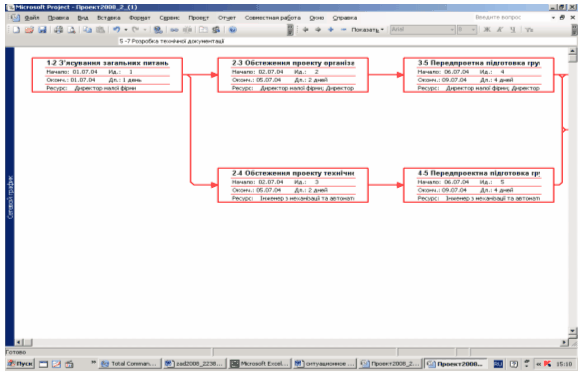Toggle Bold formatting (Ж) button
The height and width of the screenshot is (372, 580).
tap(487, 30)
